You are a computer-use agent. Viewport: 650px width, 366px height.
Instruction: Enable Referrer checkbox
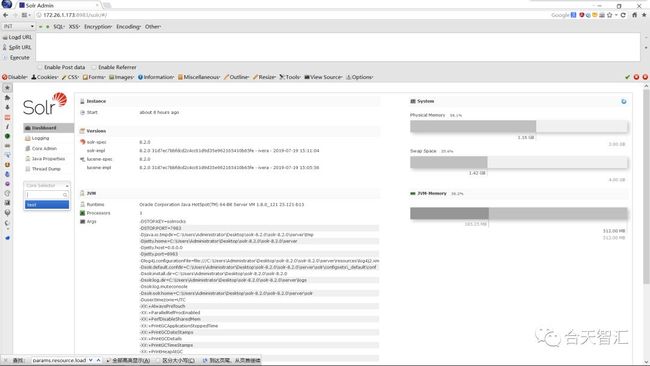94,67
